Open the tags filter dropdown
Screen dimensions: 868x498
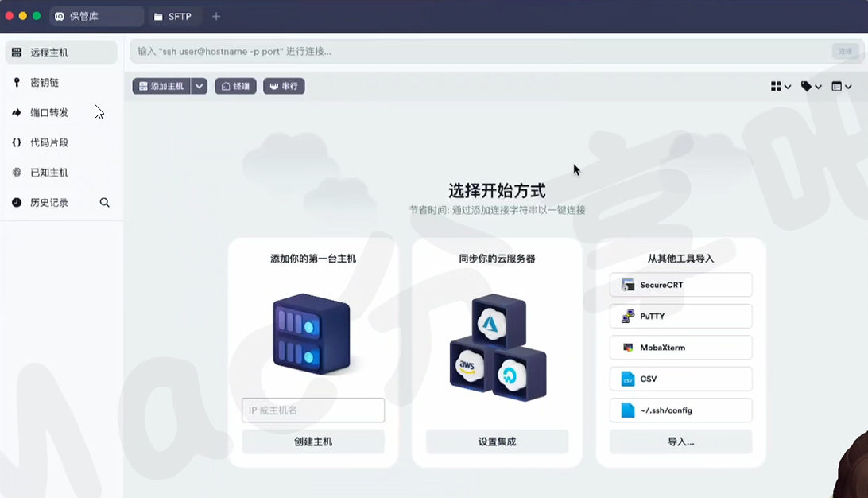811,86
